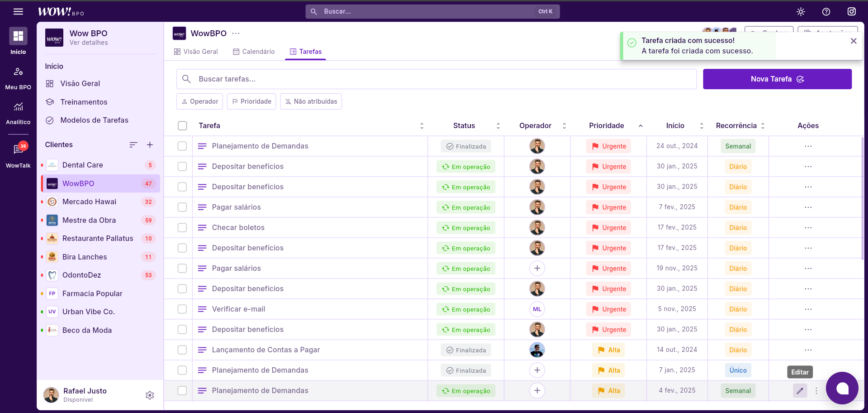Tick checkbox for Verificar e-mail task
The width and height of the screenshot is (868, 413).
click(182, 309)
